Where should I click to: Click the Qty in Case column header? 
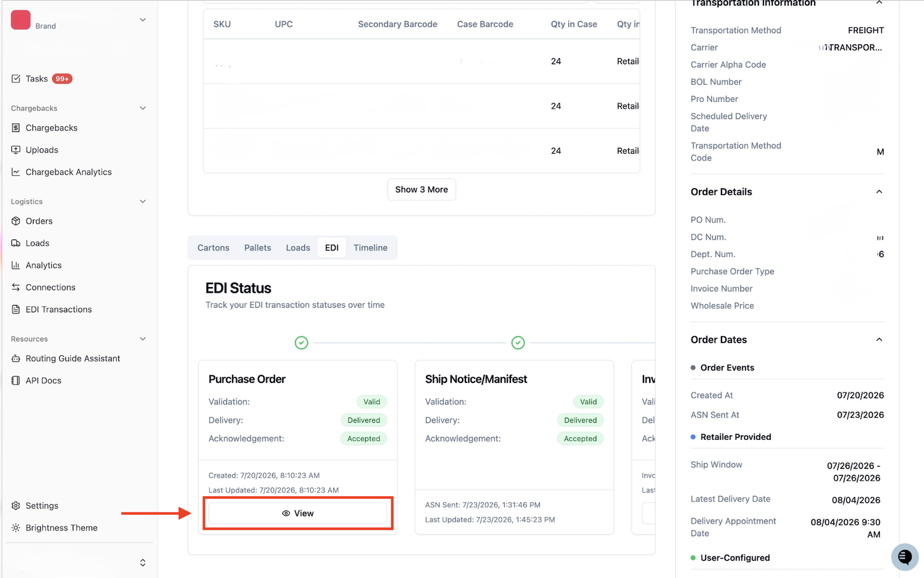point(574,24)
